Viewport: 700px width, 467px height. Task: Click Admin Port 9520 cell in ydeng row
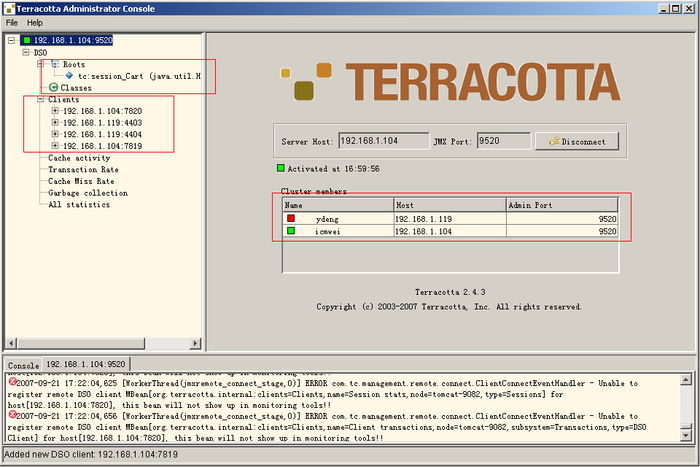coord(562,219)
